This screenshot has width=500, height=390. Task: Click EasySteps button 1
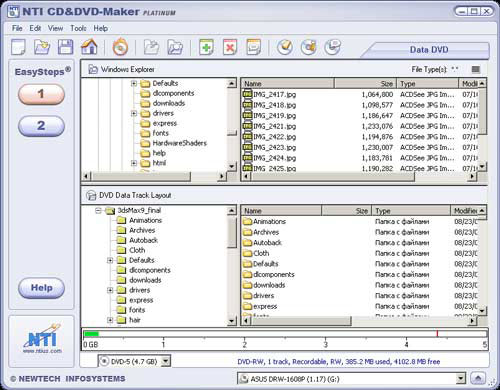(41, 94)
